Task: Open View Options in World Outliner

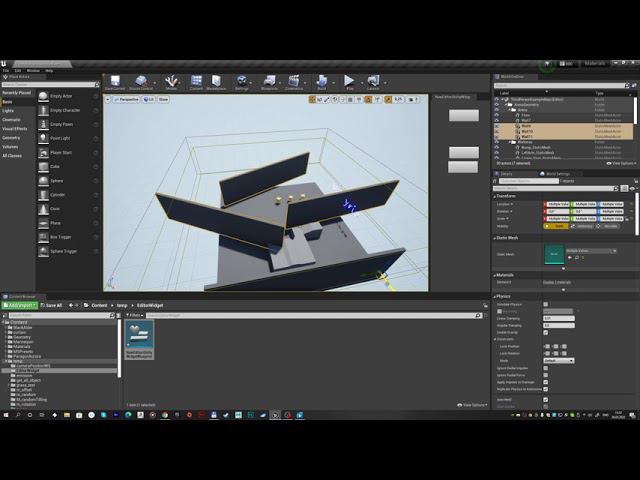Action: pyautogui.click(x=621, y=163)
